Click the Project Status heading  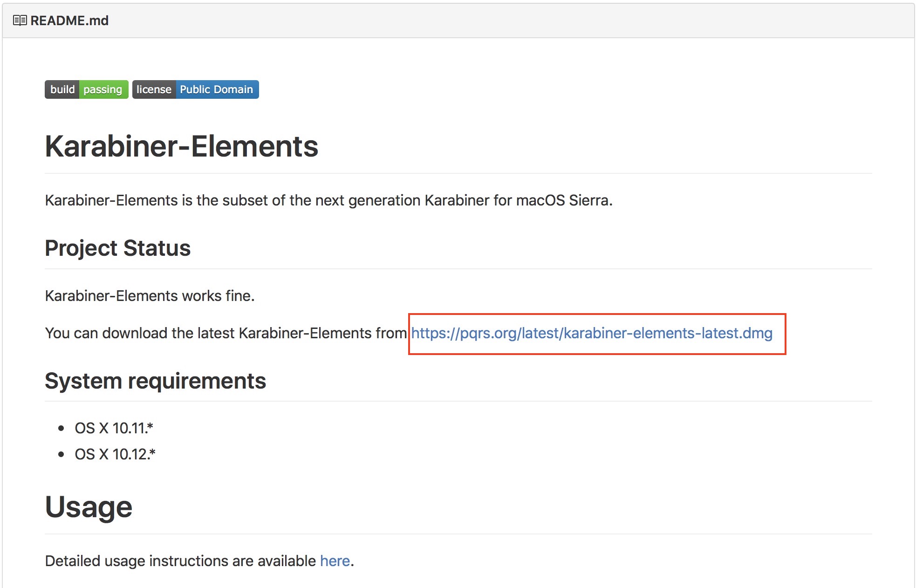tap(117, 248)
